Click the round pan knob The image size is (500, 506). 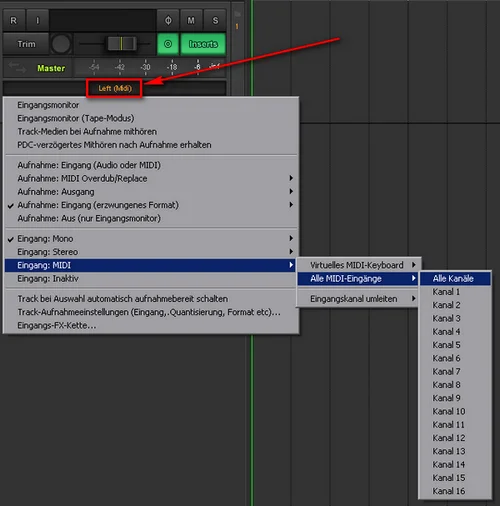coord(61,44)
